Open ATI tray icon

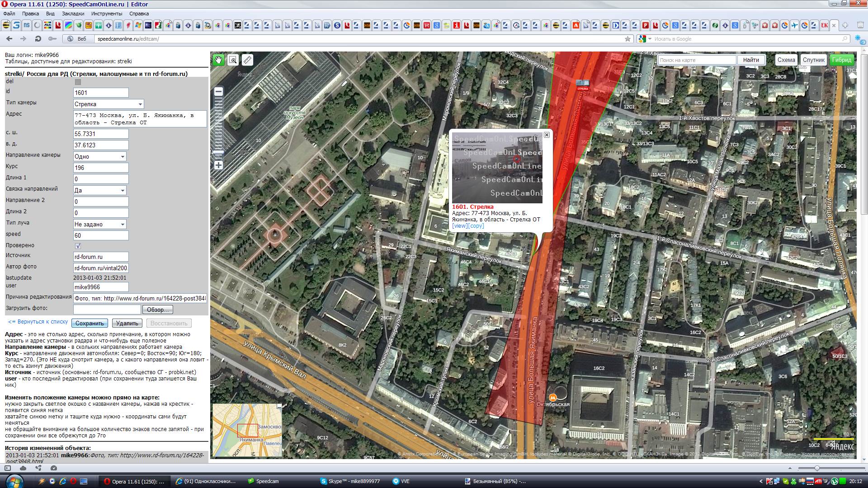pos(818,481)
